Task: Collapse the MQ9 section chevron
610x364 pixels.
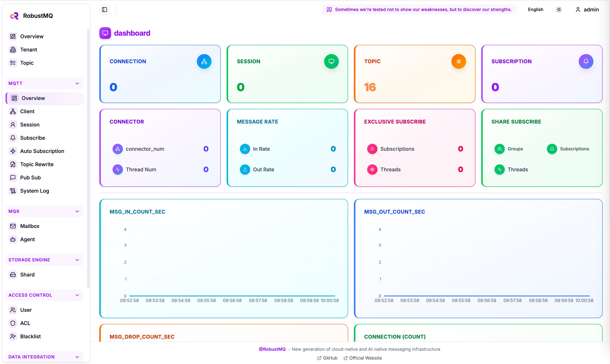Action: 77,211
